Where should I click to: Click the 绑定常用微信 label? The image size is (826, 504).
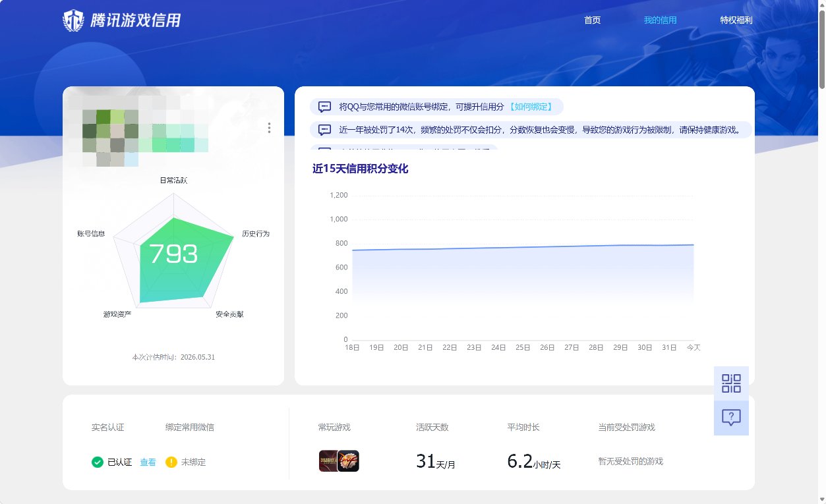click(189, 428)
